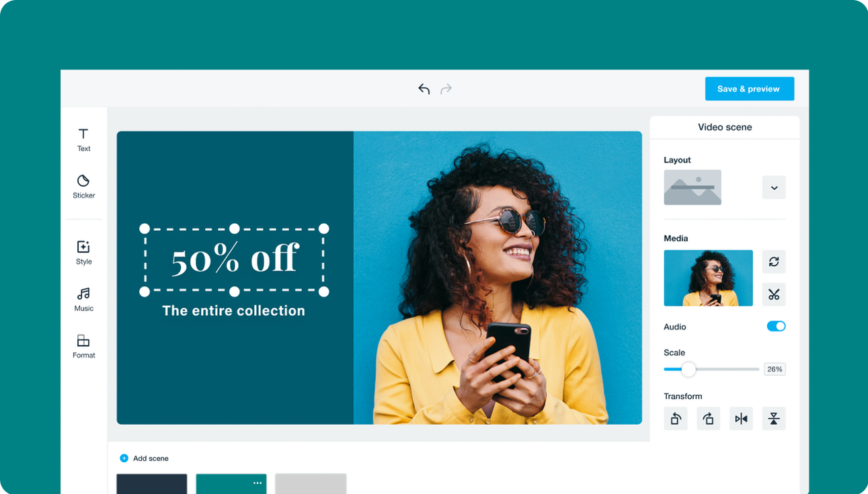Replace media with the refresh icon
The image size is (868, 494).
click(x=774, y=261)
